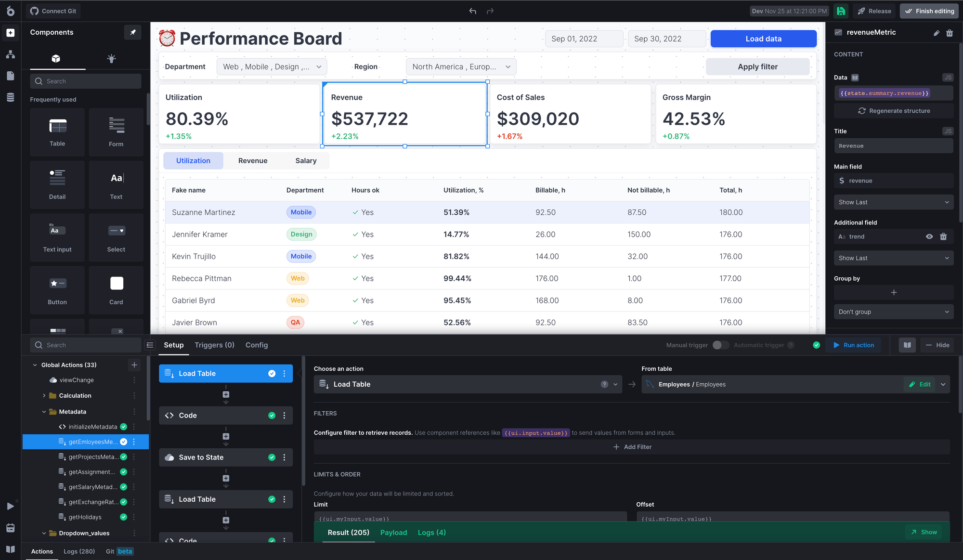Delete the revenueMetric component via trash icon
This screenshot has height=560, width=963.
(x=950, y=33)
